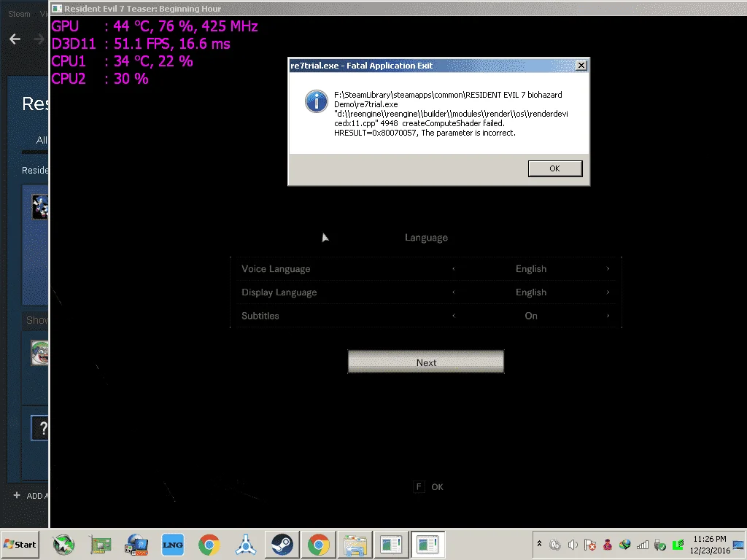Viewport: 747px width, 560px height.
Task: Close the re7trial.exe error dialog
Action: (x=581, y=65)
